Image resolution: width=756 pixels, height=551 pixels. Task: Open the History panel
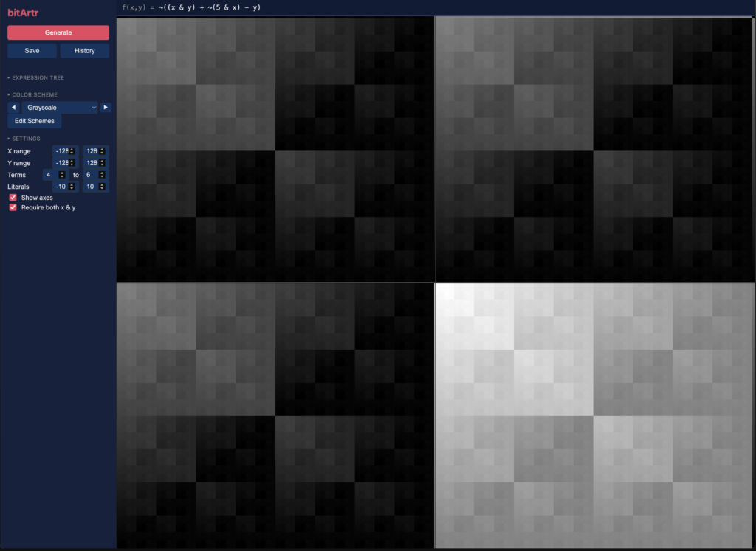pyautogui.click(x=84, y=51)
